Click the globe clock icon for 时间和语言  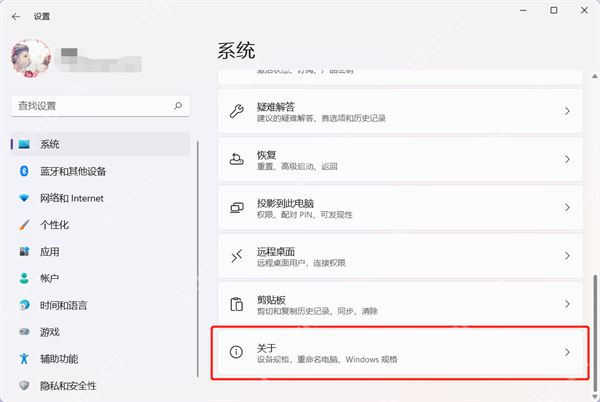click(24, 305)
